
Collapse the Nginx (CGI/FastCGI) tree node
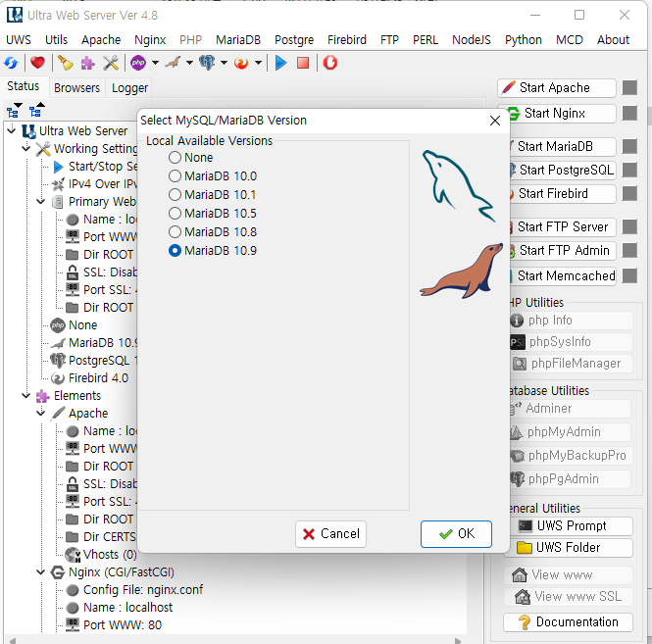41,572
